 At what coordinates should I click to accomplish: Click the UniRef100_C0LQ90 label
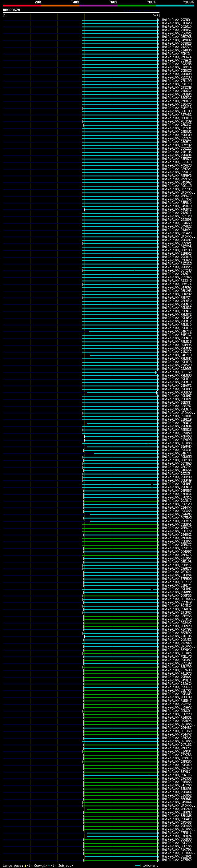pyautogui.click(x=177, y=94)
